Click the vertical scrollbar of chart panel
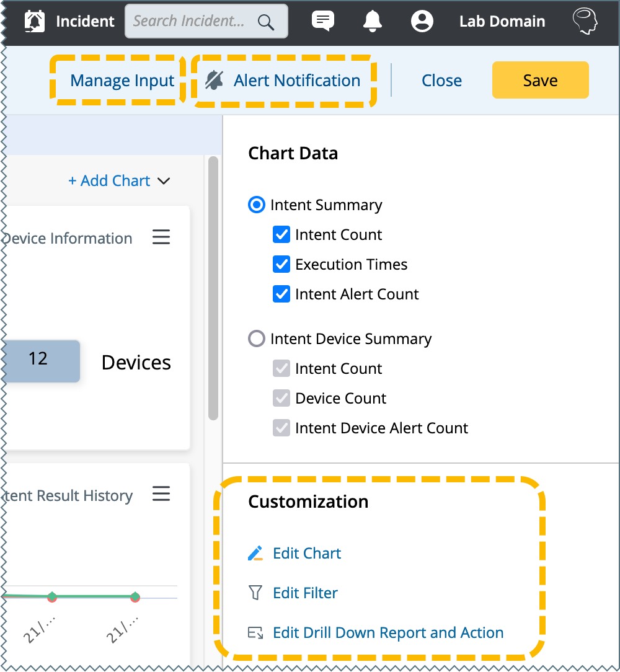This screenshot has height=672, width=620. tap(213, 285)
